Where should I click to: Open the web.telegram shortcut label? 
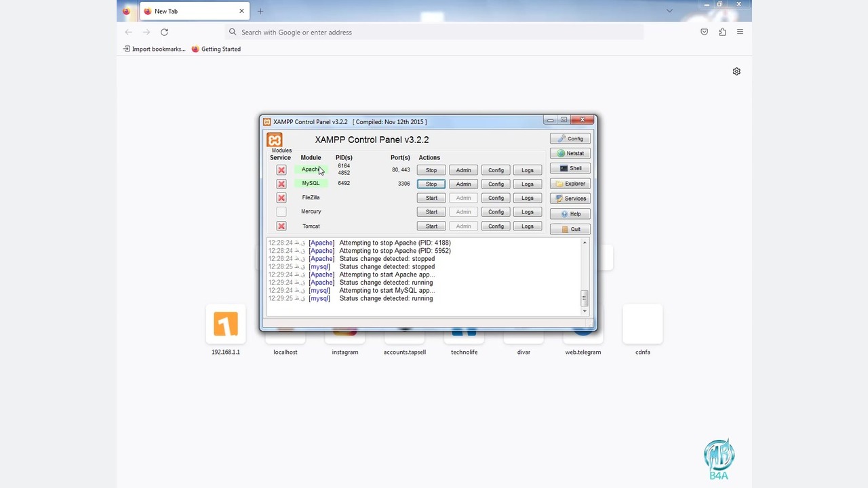click(x=583, y=352)
